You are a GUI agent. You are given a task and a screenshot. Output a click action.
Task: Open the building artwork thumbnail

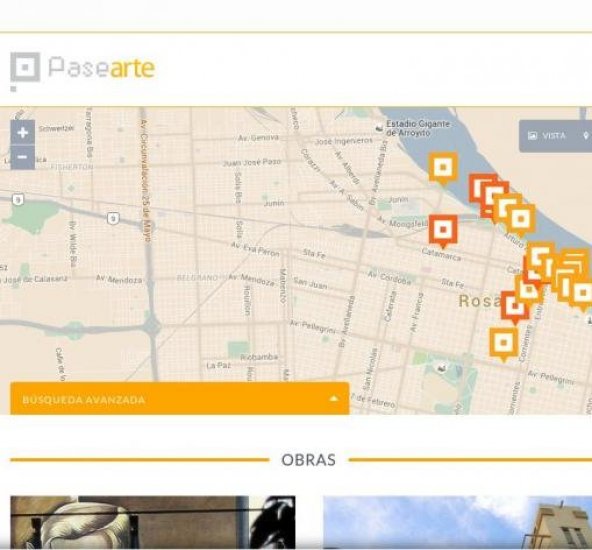[458, 522]
